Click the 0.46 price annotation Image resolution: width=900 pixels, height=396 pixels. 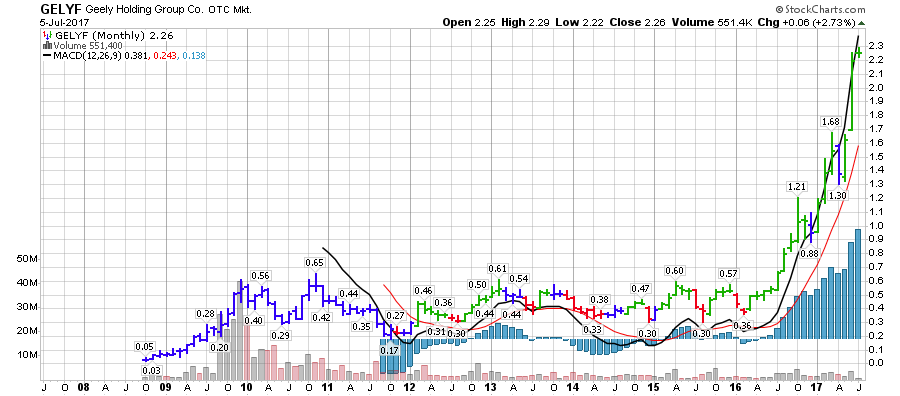click(x=424, y=290)
